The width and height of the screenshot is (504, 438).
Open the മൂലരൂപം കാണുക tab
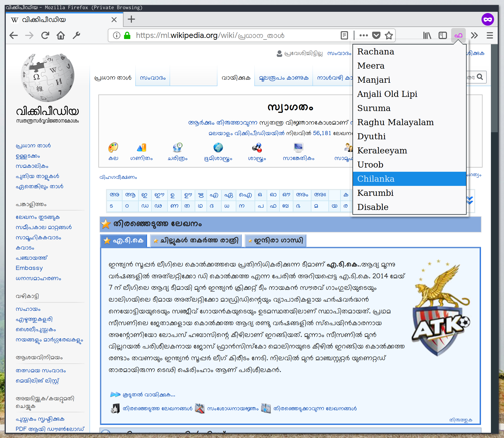pos(284,78)
